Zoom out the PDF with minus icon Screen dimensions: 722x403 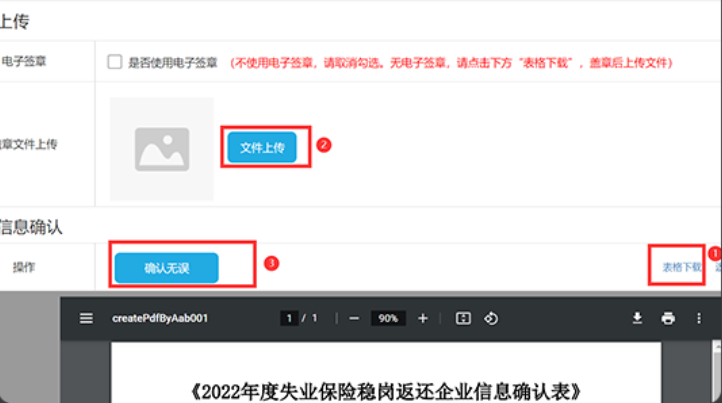(x=354, y=318)
